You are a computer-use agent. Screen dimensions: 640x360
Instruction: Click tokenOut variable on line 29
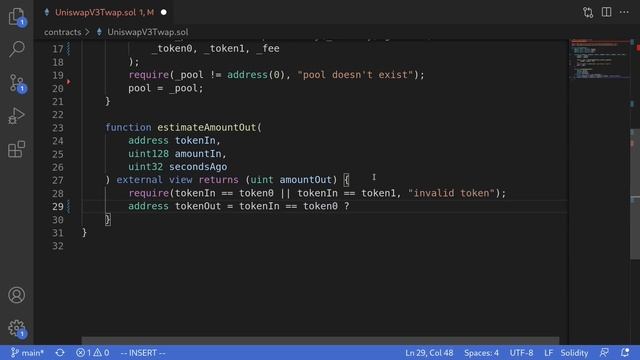198,206
